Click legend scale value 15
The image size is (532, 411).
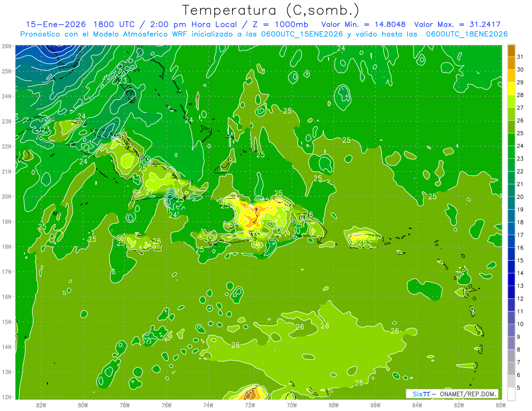click(x=520, y=260)
